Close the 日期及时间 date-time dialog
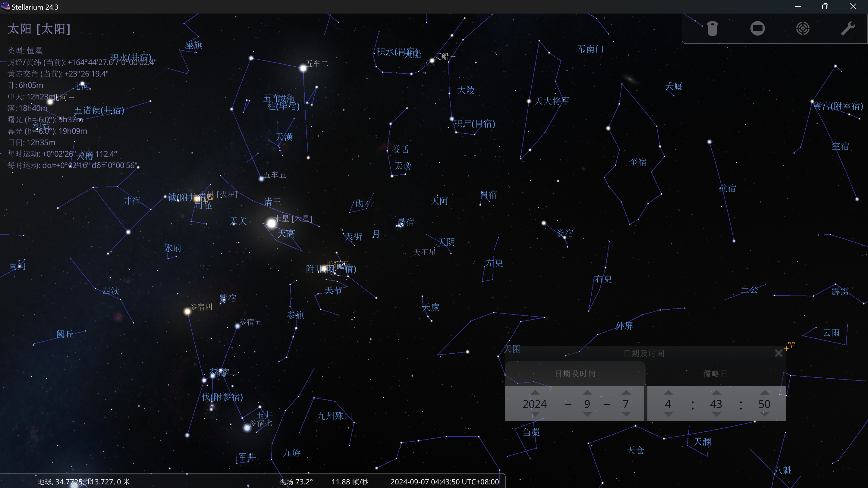Image resolution: width=868 pixels, height=488 pixels. (x=778, y=353)
